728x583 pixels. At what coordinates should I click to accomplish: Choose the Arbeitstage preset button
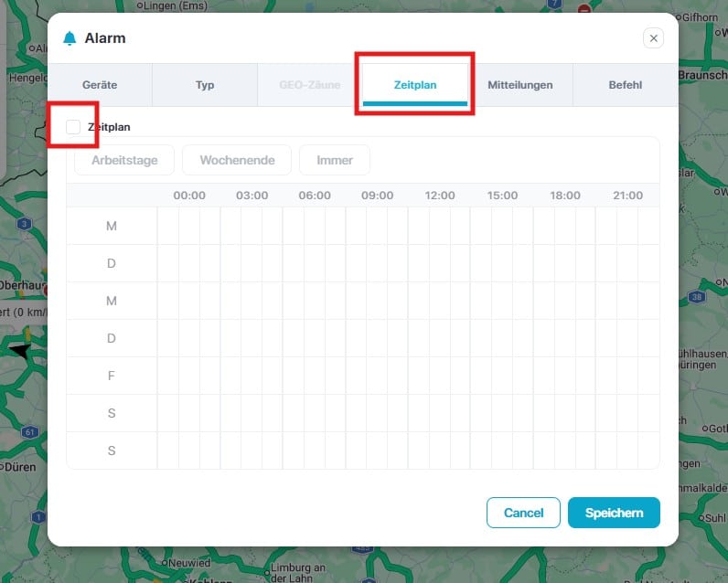(x=124, y=160)
